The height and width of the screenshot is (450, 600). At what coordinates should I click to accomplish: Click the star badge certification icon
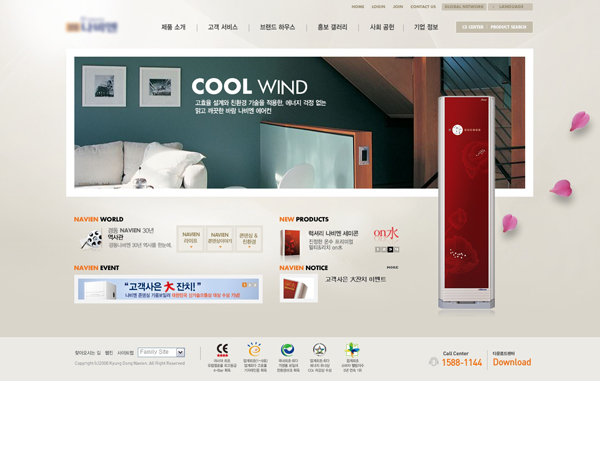click(320, 349)
